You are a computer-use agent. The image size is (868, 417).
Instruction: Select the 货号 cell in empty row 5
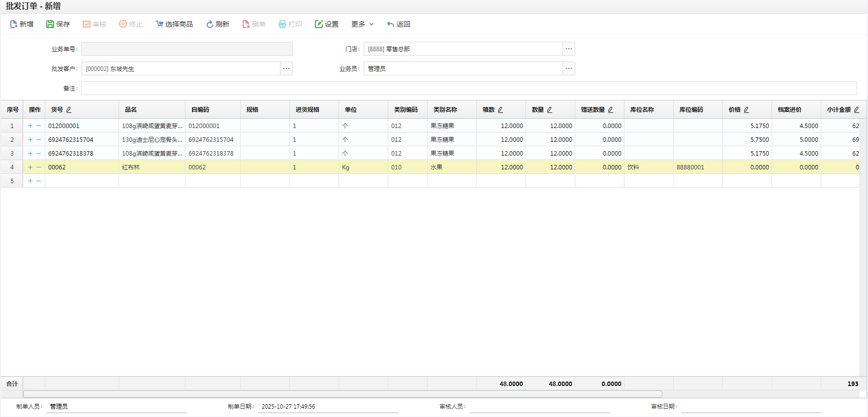(82, 181)
